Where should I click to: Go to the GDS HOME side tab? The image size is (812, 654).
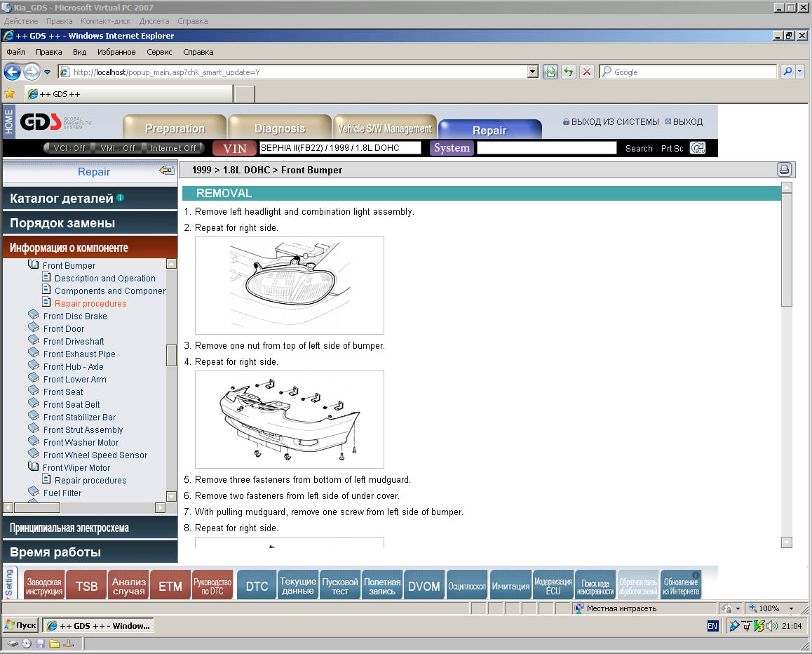(8, 121)
